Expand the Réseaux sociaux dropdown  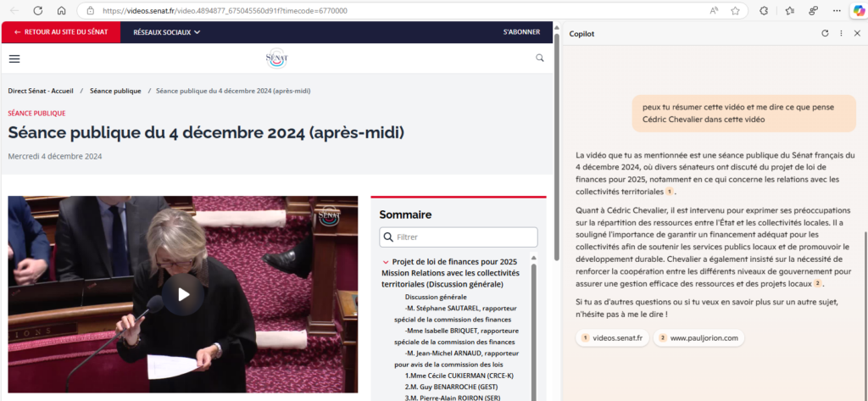click(167, 32)
